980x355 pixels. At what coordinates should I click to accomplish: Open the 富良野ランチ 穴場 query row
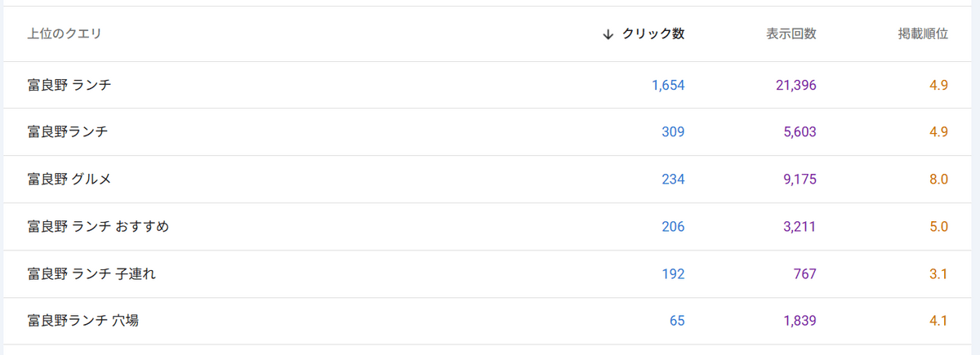[82, 322]
